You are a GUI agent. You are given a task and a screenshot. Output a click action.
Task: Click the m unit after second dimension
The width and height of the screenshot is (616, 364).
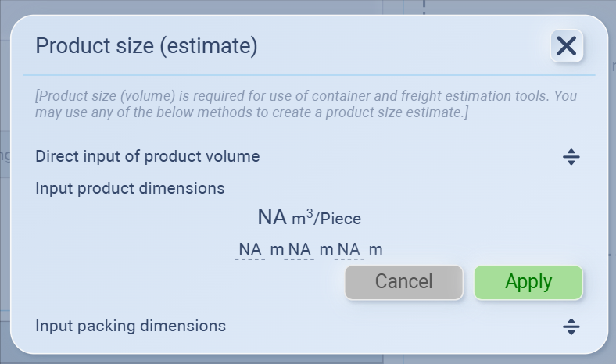click(326, 250)
